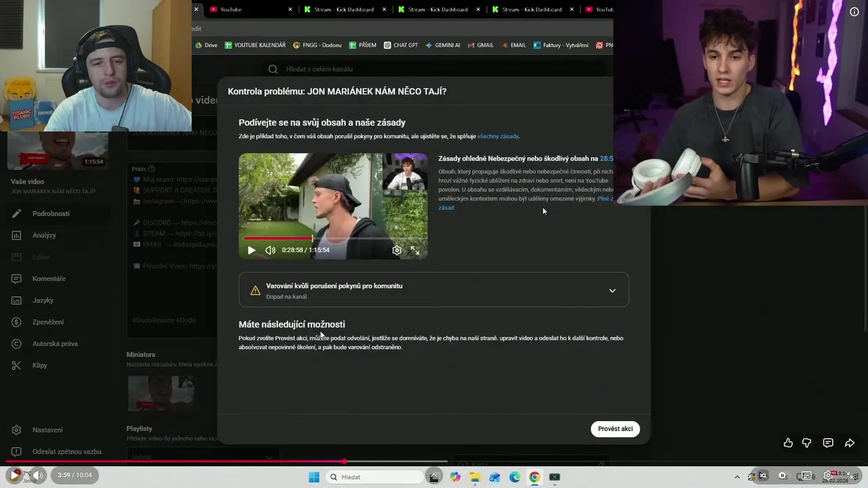Click the '0:28:58 / 1:15:54' time display
Screen dimensions: 868x488
click(306, 250)
